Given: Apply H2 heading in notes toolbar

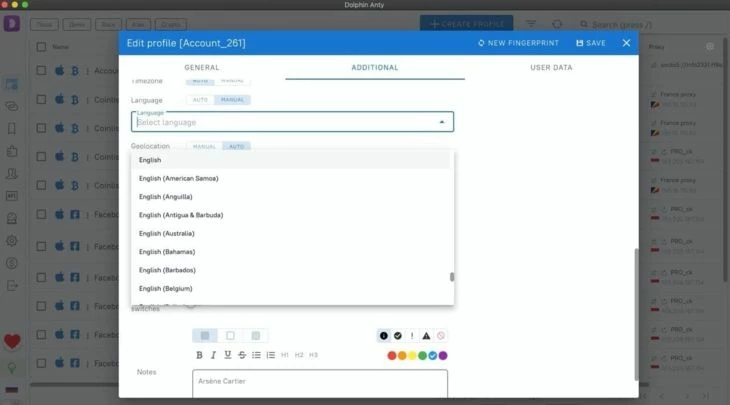Looking at the screenshot, I should (x=299, y=355).
